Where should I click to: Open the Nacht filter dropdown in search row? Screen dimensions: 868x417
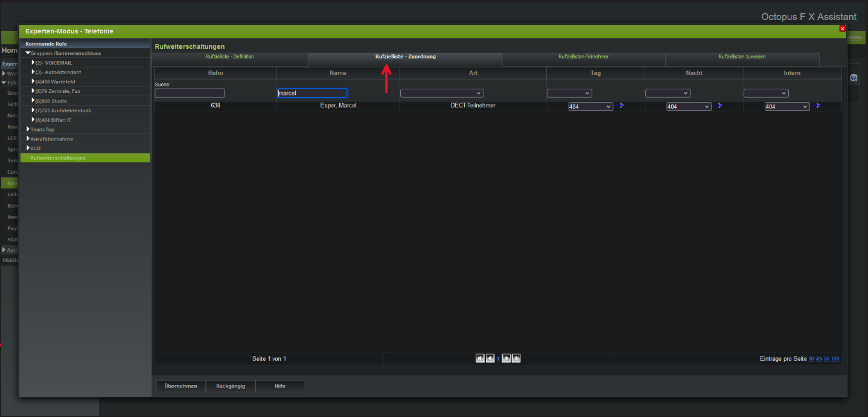click(x=667, y=94)
